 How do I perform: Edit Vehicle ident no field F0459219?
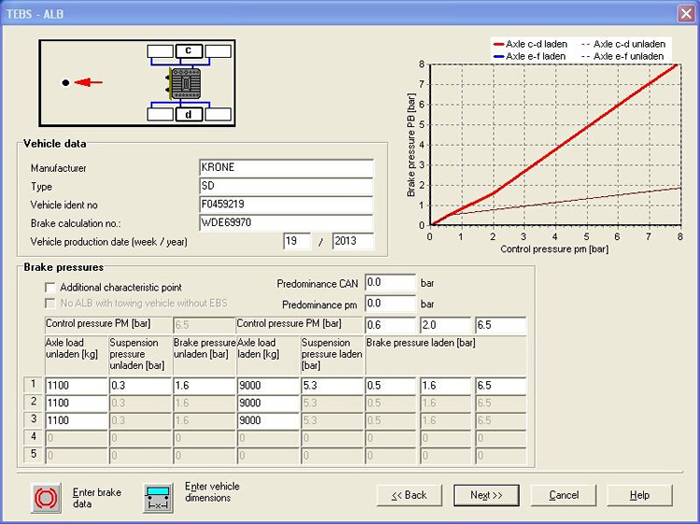point(286,204)
